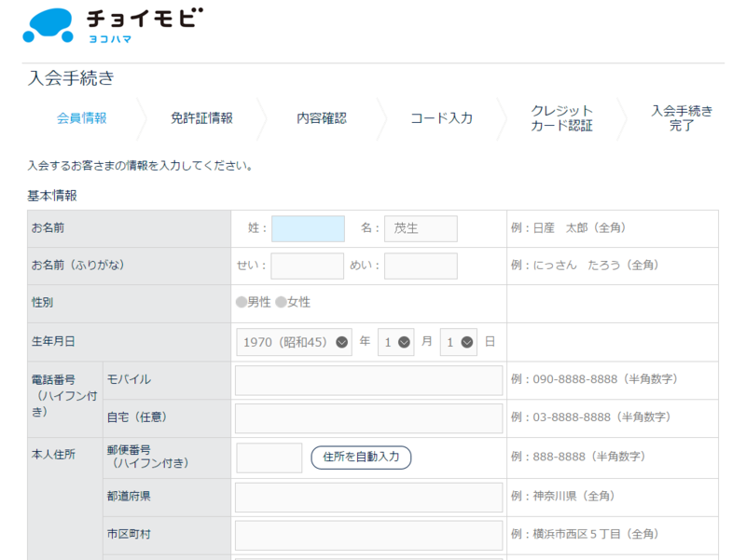Click the 名 field containing 茂生
Screen dimensions: 746x560
coord(421,228)
